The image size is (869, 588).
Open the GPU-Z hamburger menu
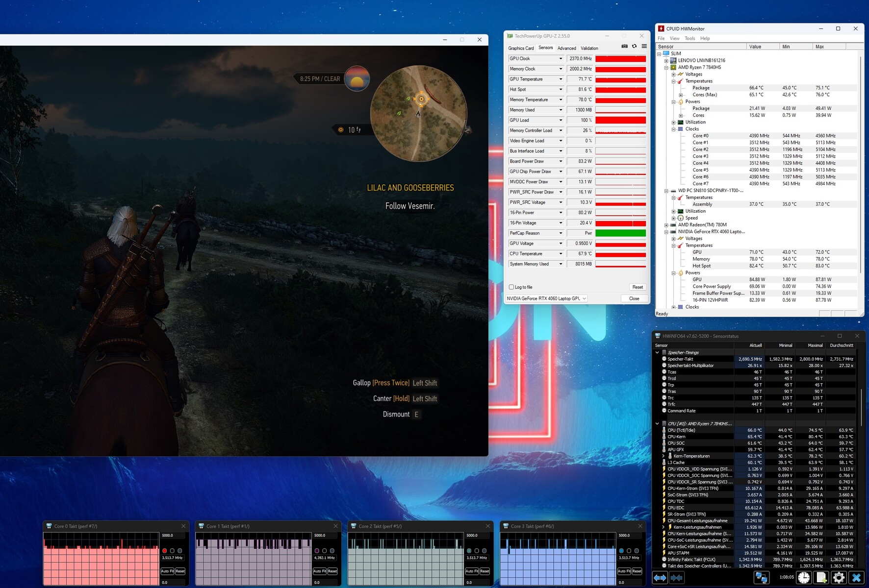click(644, 46)
